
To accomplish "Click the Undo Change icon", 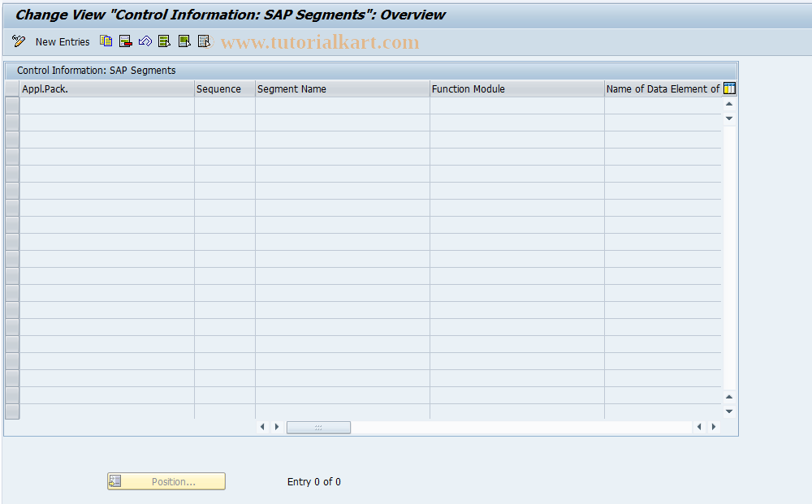I will coord(145,41).
